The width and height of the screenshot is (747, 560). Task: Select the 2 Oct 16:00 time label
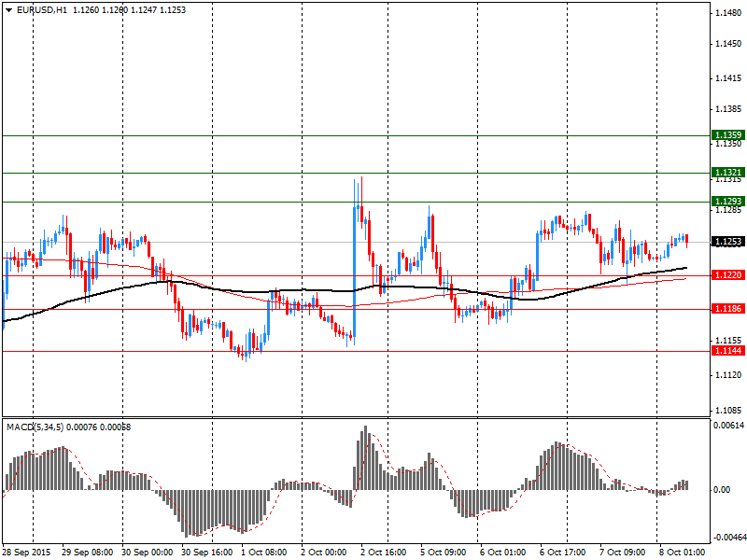384,553
